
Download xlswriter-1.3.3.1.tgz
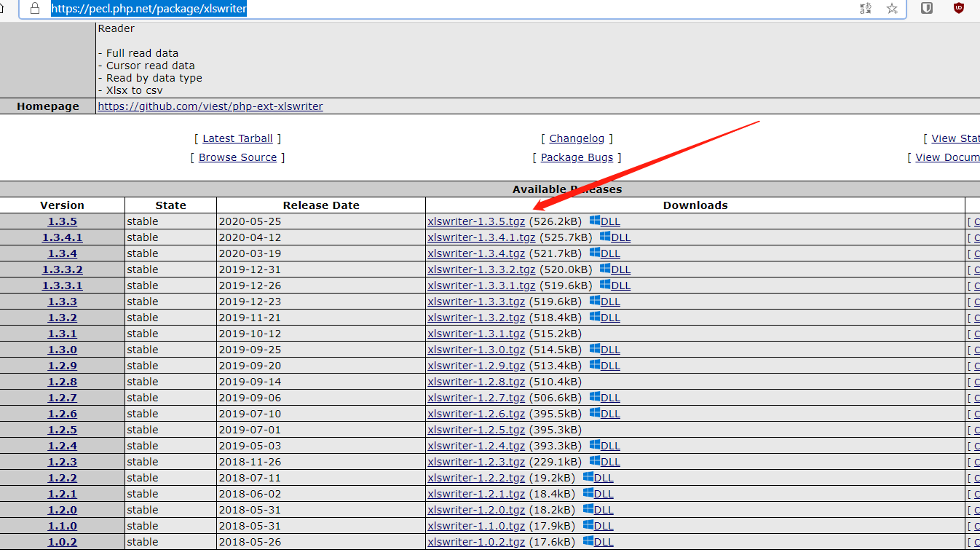click(481, 286)
